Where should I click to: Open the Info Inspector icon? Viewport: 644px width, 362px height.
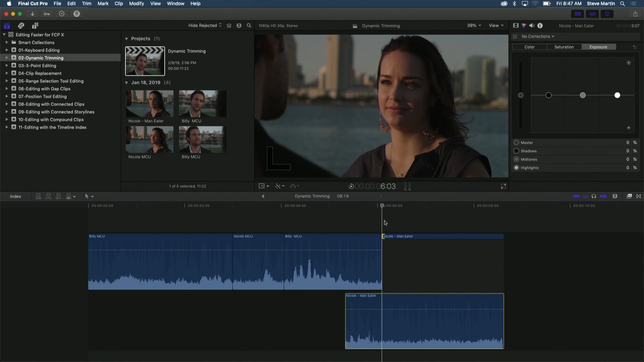pos(540,26)
